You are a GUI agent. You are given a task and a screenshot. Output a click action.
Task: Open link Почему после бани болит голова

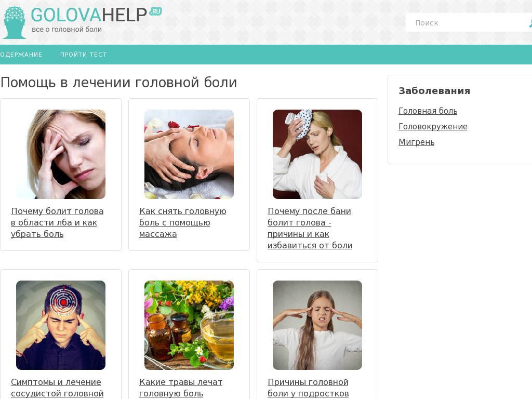pos(310,228)
